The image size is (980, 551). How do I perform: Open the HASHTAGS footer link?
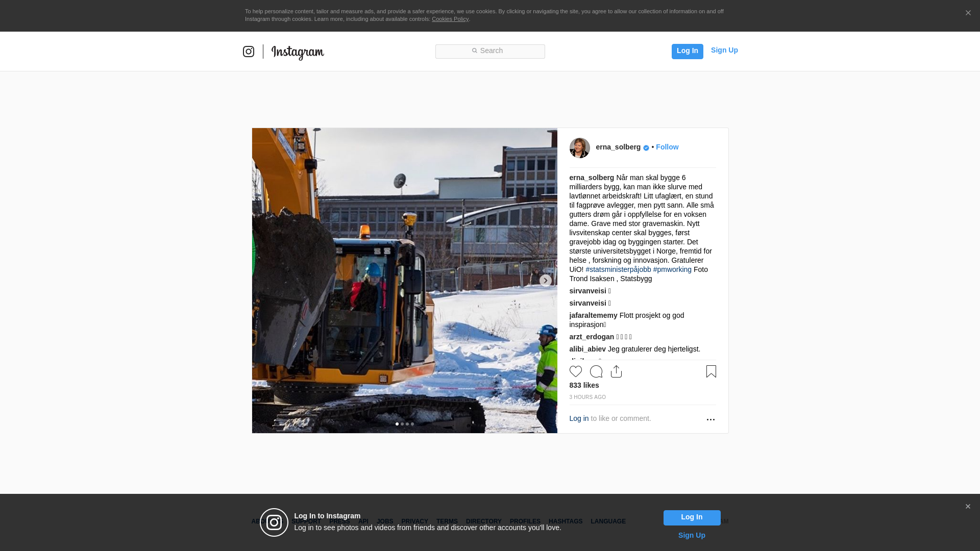[565, 521]
